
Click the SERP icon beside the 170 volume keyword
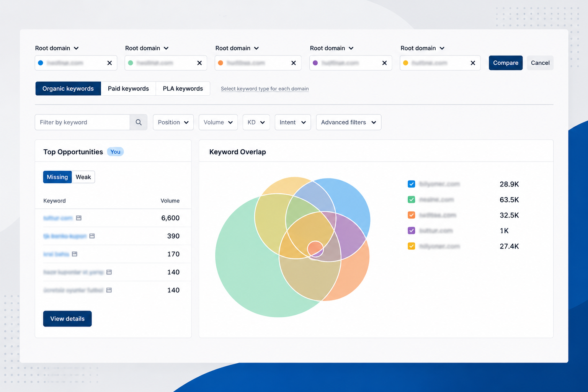click(x=75, y=254)
